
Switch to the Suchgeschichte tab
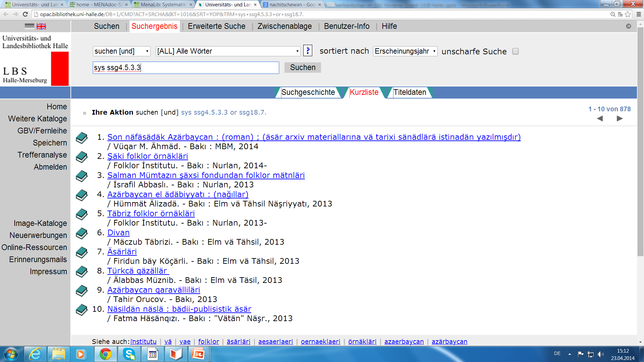pos(308,92)
